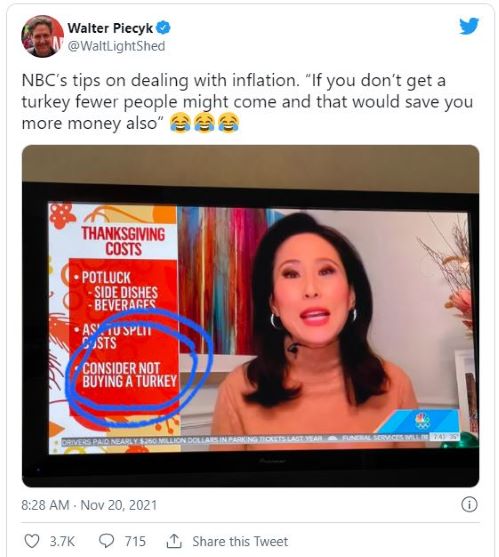Click the Thanksgiving Costs heading in photo
This screenshot has width=499, height=557.
[x=123, y=241]
